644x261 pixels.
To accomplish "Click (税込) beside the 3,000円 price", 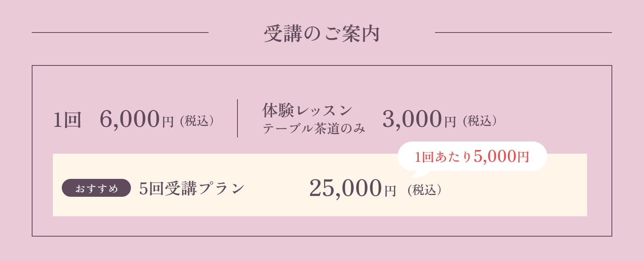I will [x=480, y=121].
